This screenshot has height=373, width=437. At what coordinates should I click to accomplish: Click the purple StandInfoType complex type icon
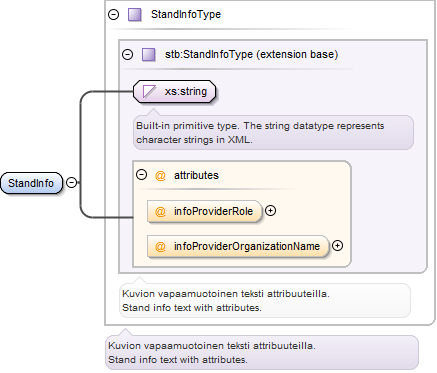coord(135,15)
